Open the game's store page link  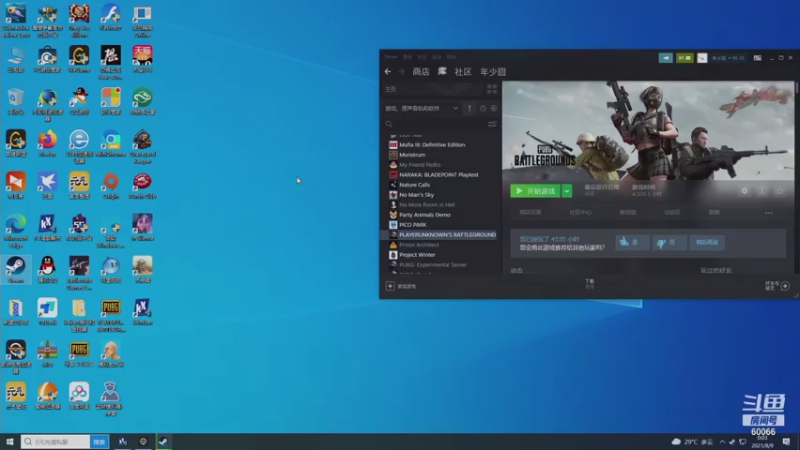coord(530,212)
